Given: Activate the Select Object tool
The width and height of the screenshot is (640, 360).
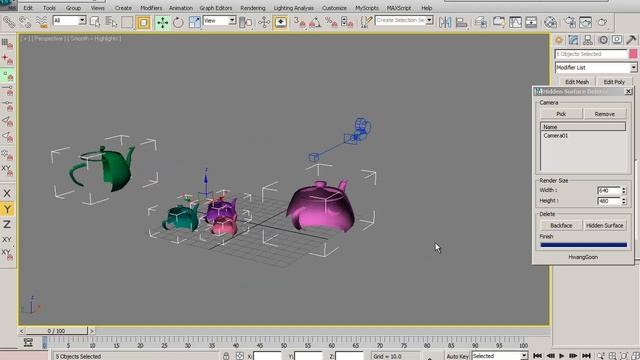Looking at the screenshot, I should click(x=95, y=22).
